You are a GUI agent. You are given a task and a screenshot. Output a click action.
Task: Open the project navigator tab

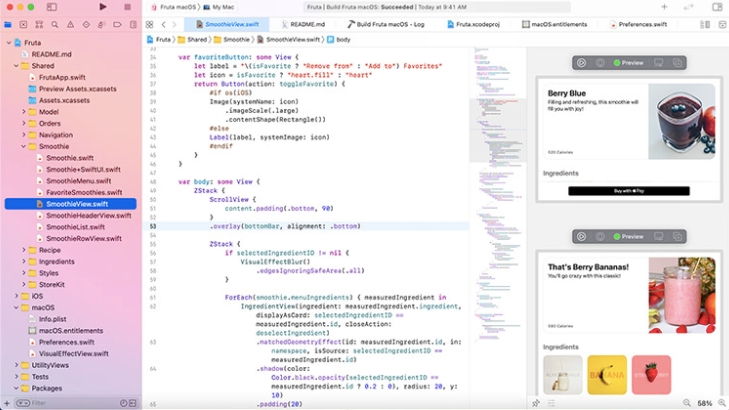(x=8, y=25)
